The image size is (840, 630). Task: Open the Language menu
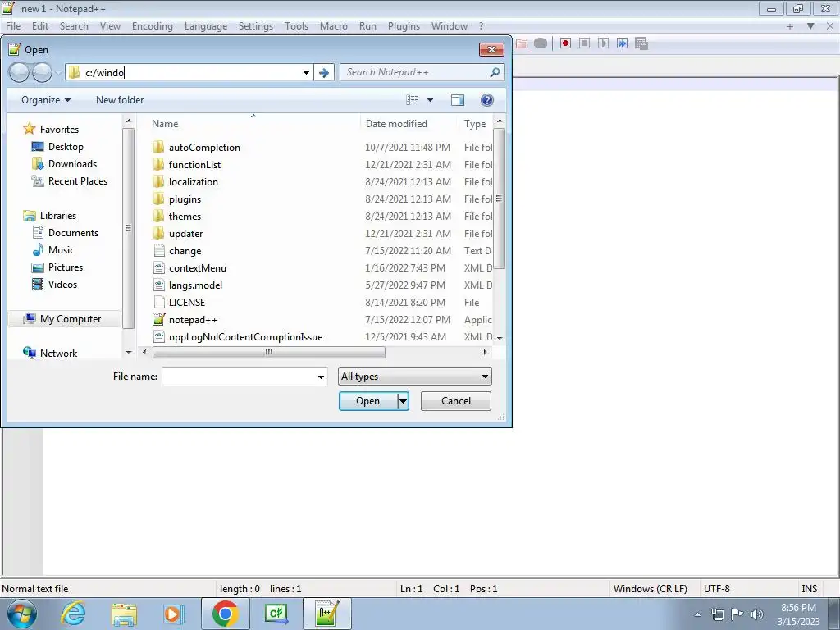coord(206,26)
